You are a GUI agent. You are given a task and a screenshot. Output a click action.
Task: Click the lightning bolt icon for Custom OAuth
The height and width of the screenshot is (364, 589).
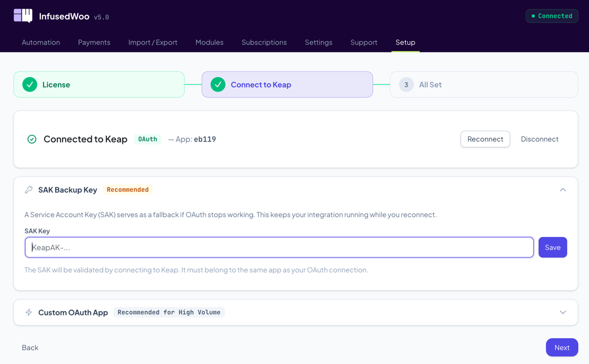[x=29, y=313]
